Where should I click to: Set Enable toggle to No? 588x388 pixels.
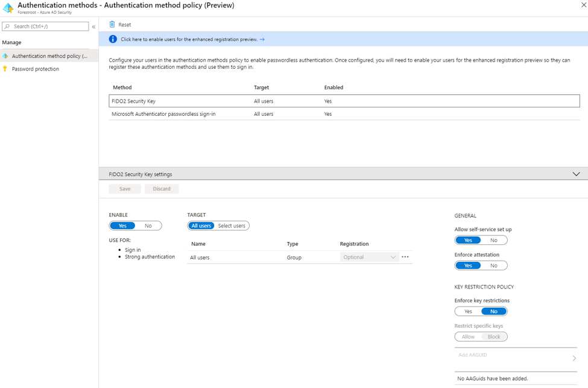[148, 226]
